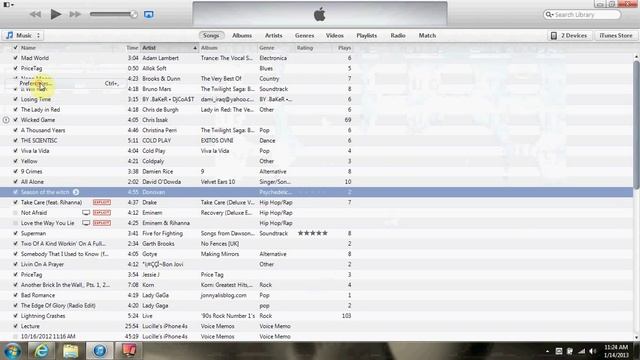
Task: Open the 2 Devices button
Action: [569, 36]
